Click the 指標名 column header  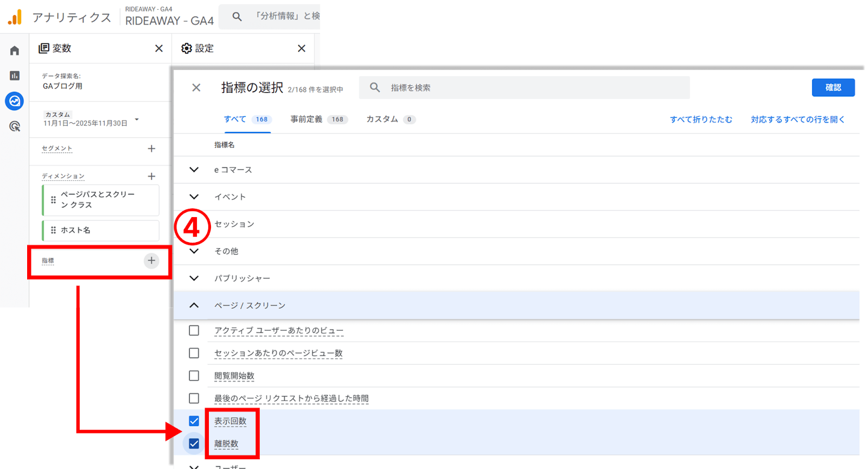pos(224,145)
